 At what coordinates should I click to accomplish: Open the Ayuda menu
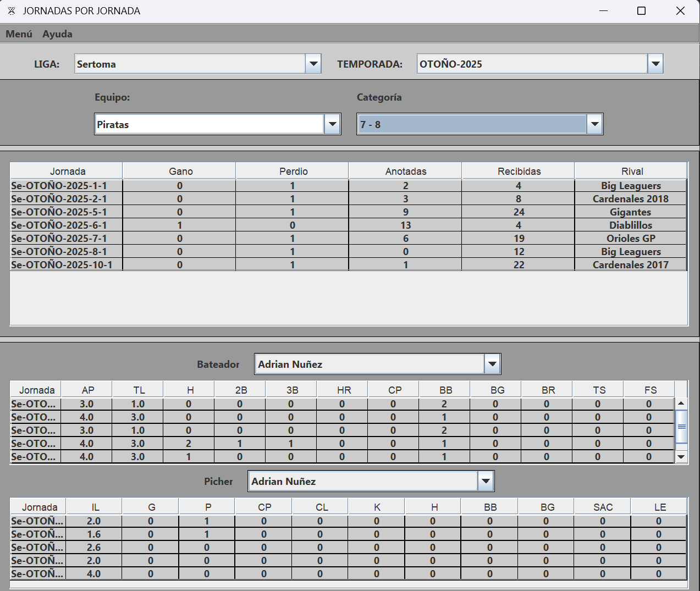coord(57,34)
